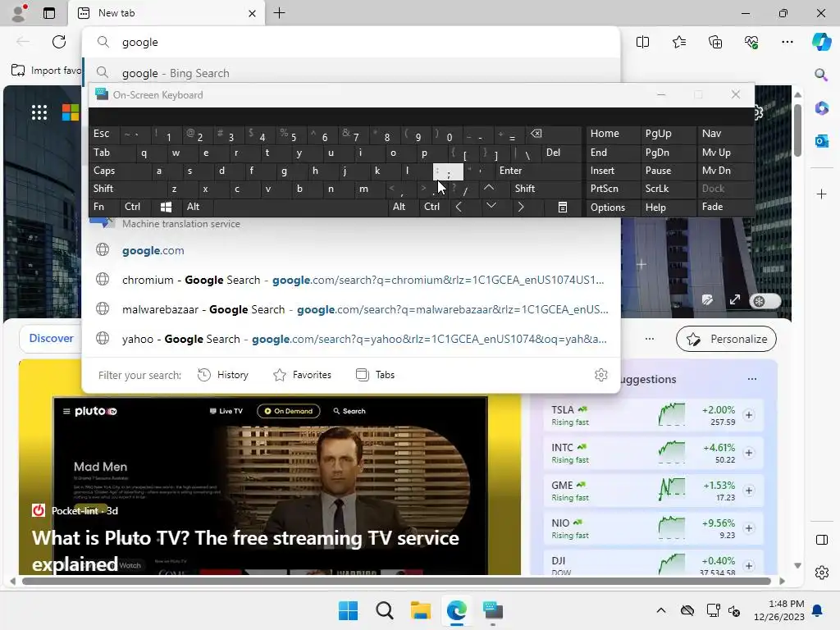Toggle the background image switch
This screenshot has height=630, width=840.
[x=765, y=301]
